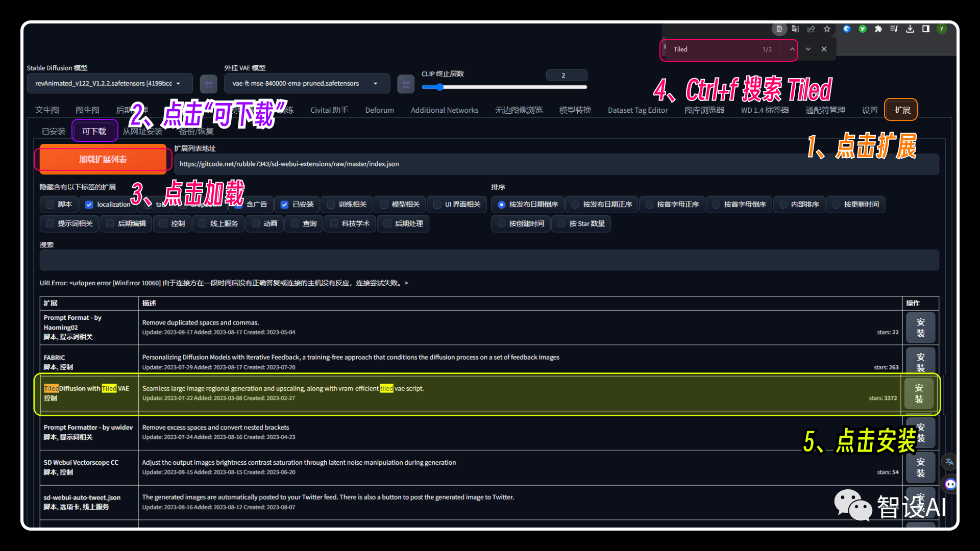Open the Dataset Tag Editor tab

pos(638,110)
